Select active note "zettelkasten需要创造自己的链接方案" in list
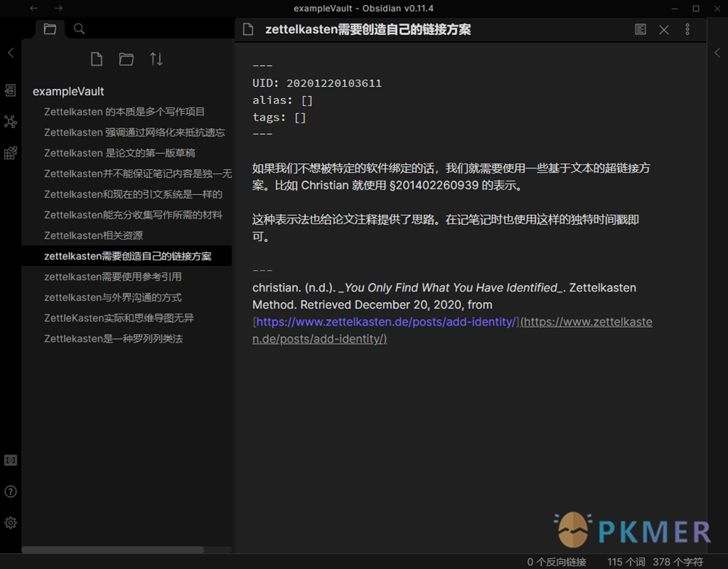728x569 pixels. tap(128, 256)
